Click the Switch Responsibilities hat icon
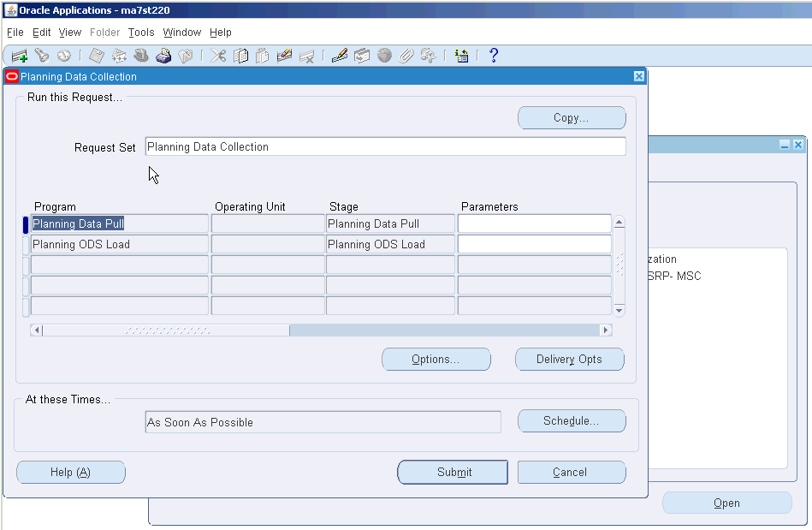The image size is (812, 530). pos(141,56)
